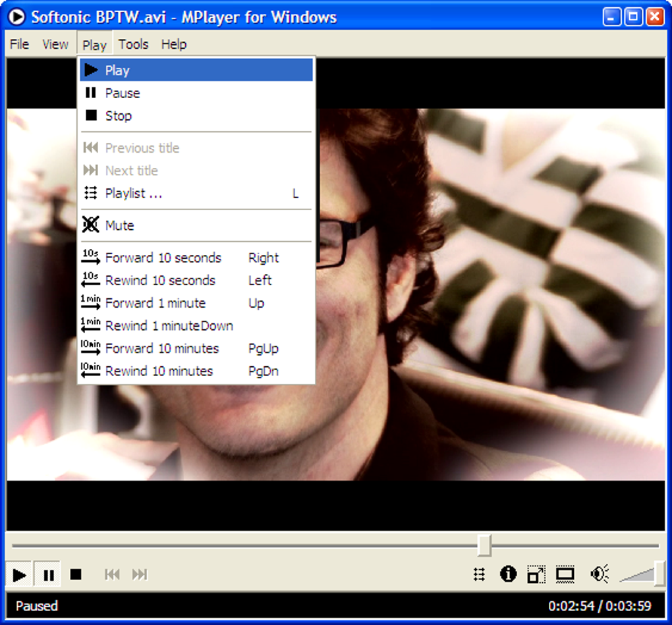Click the play button in bottom toolbar
Image resolution: width=672 pixels, height=625 pixels.
tap(19, 574)
